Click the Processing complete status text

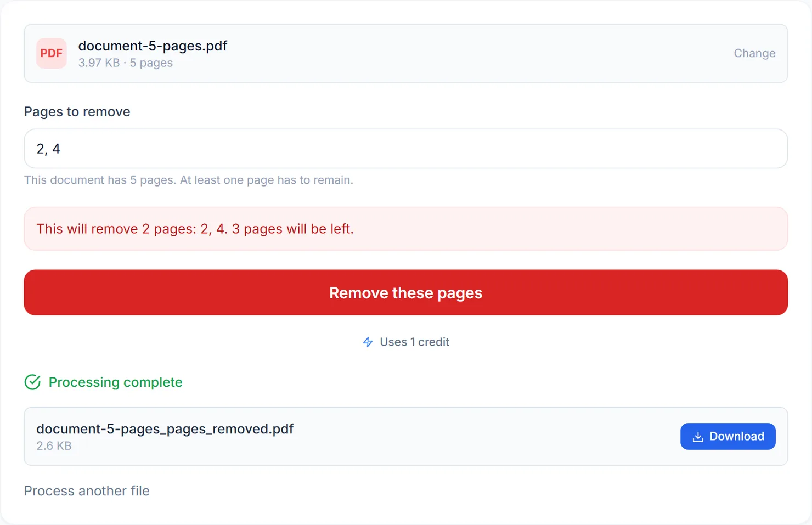(x=115, y=382)
